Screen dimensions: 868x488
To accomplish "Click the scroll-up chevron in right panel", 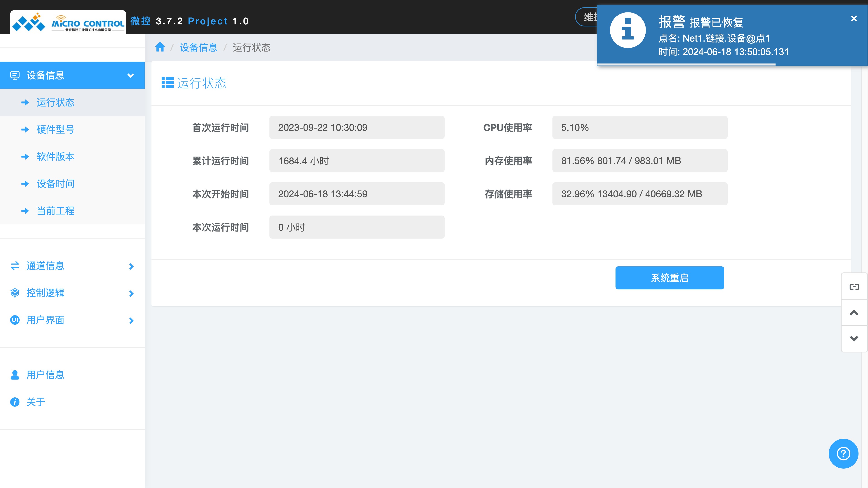I will [x=854, y=312].
